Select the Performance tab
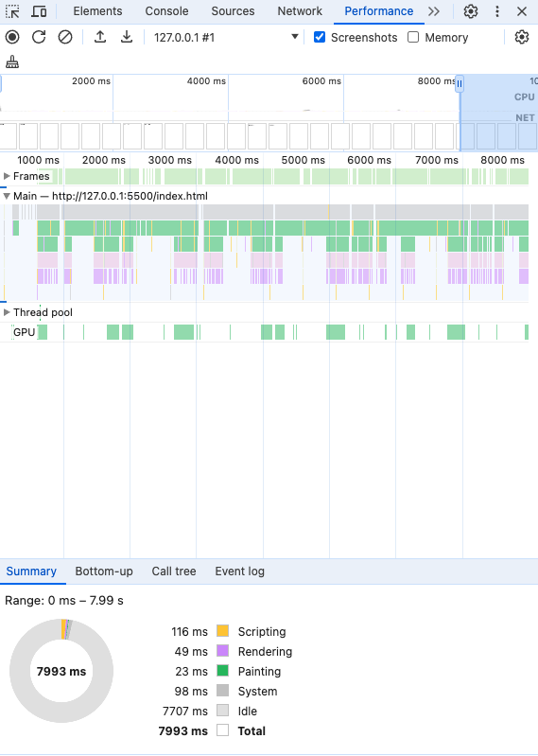The width and height of the screenshot is (538, 756). (378, 11)
